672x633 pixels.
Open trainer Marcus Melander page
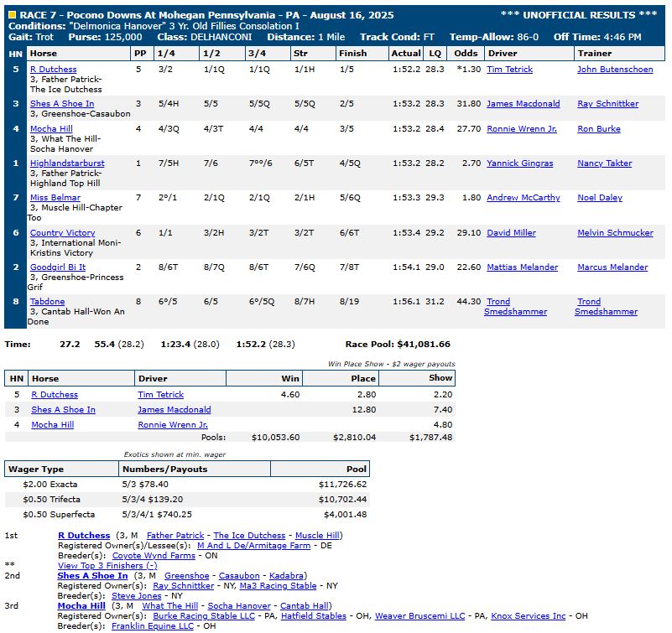pyautogui.click(x=612, y=267)
